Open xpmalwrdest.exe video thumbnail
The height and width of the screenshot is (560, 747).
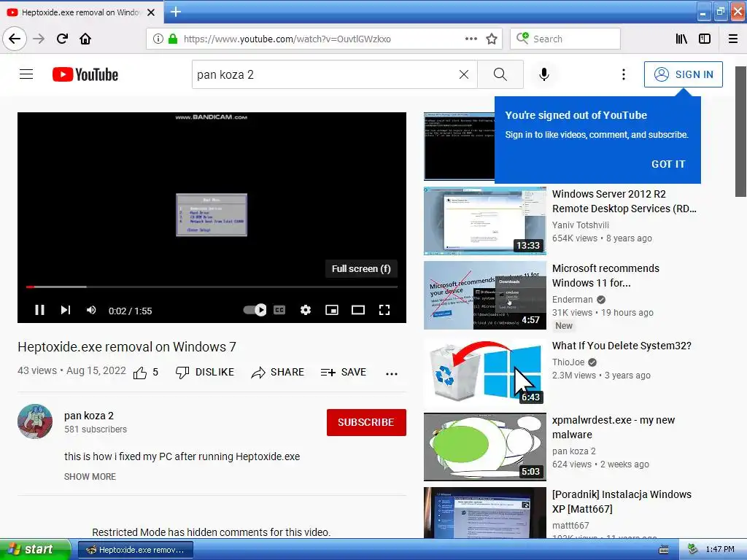point(485,447)
